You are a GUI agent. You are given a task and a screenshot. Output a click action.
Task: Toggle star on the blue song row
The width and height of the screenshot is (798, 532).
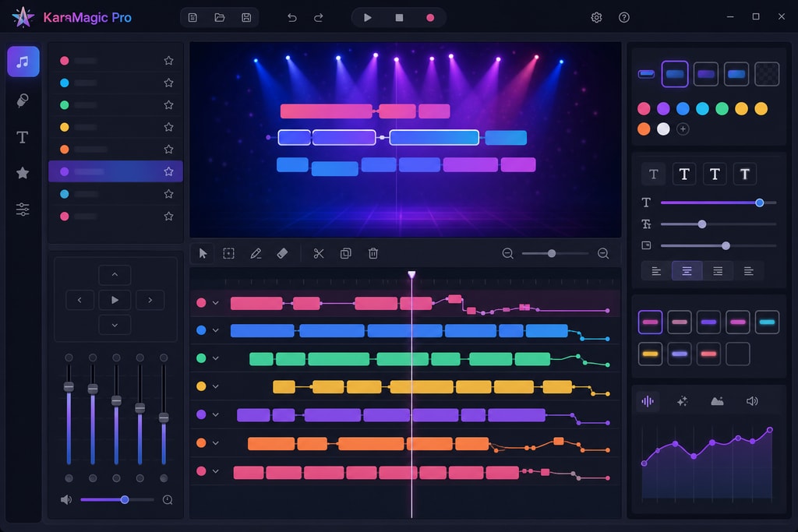pyautogui.click(x=168, y=83)
